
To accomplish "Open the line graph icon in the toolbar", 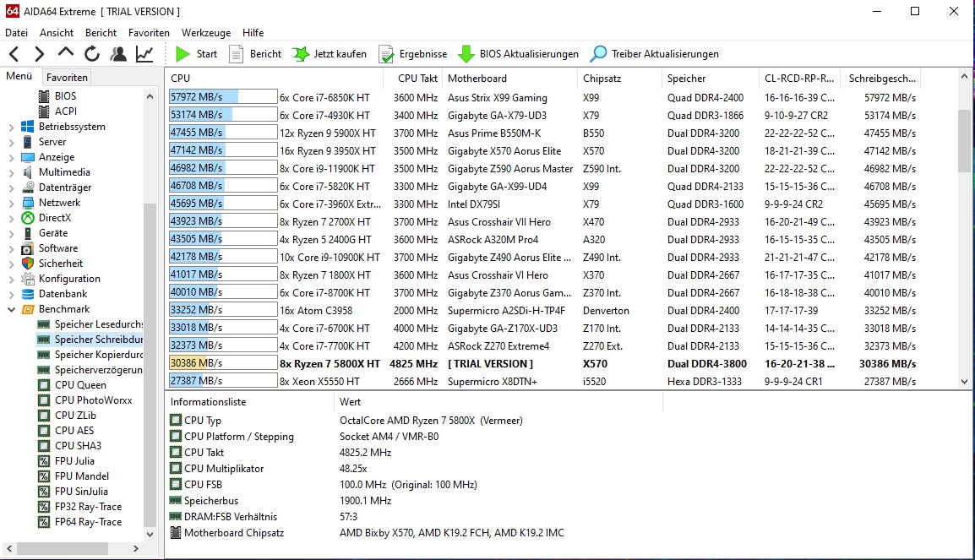I will click(144, 54).
